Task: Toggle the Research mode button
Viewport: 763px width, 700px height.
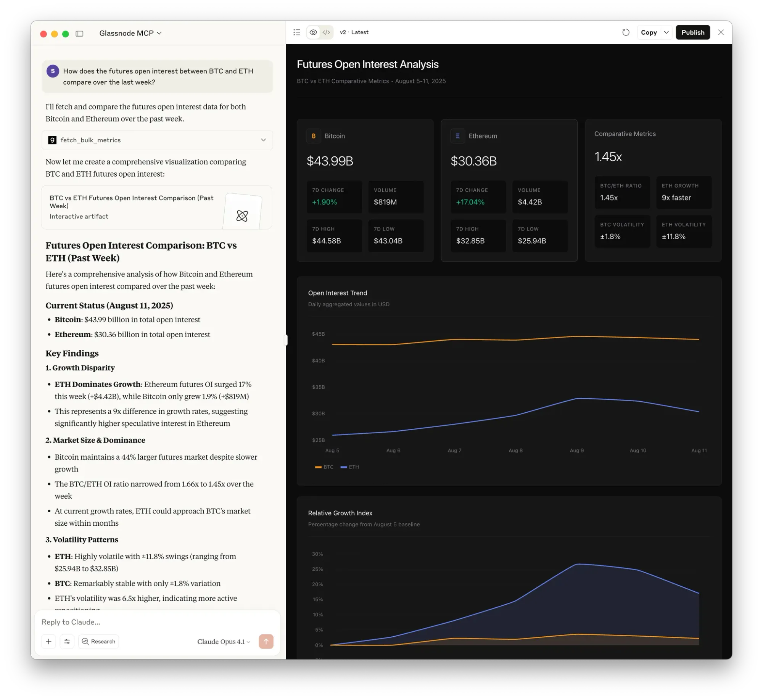Action: [x=99, y=641]
